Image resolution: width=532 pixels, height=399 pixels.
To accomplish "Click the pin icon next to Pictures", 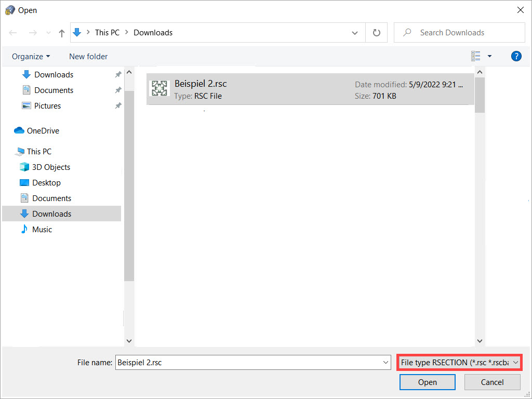I will (x=118, y=105).
